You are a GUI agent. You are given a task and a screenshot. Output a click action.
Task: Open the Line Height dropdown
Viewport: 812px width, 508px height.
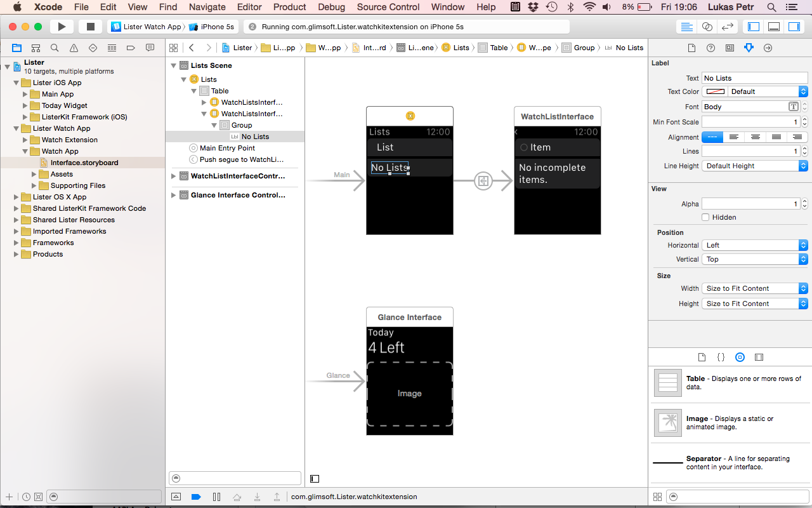pyautogui.click(x=754, y=166)
